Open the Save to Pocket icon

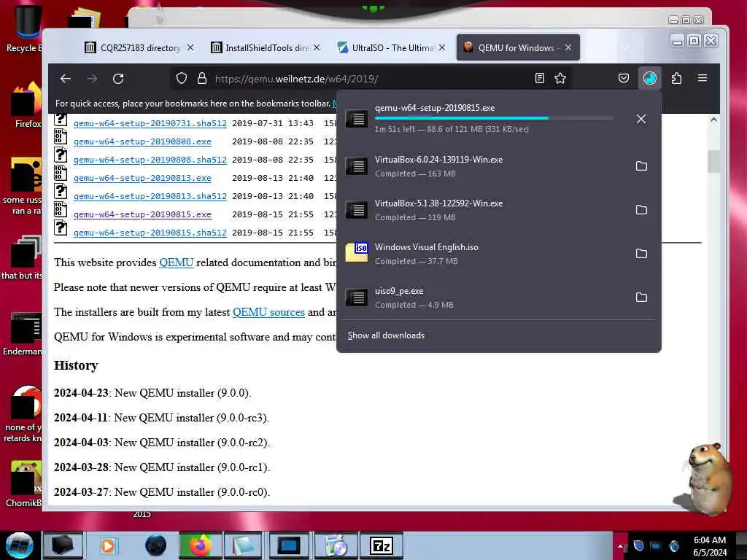click(624, 78)
